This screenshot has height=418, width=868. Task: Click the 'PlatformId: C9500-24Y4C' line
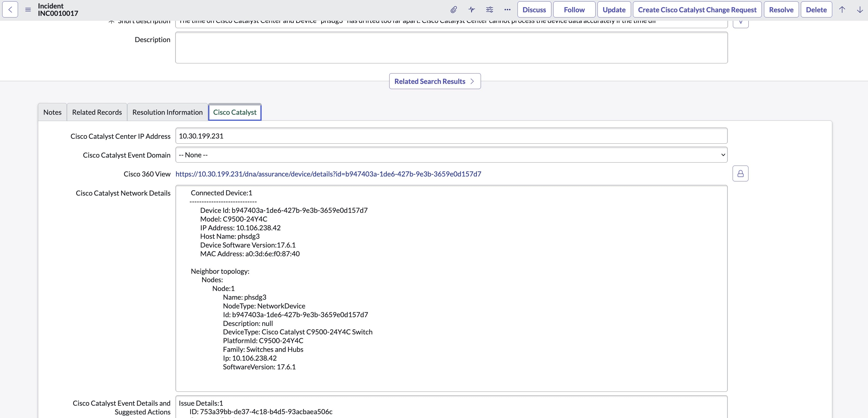pyautogui.click(x=263, y=341)
